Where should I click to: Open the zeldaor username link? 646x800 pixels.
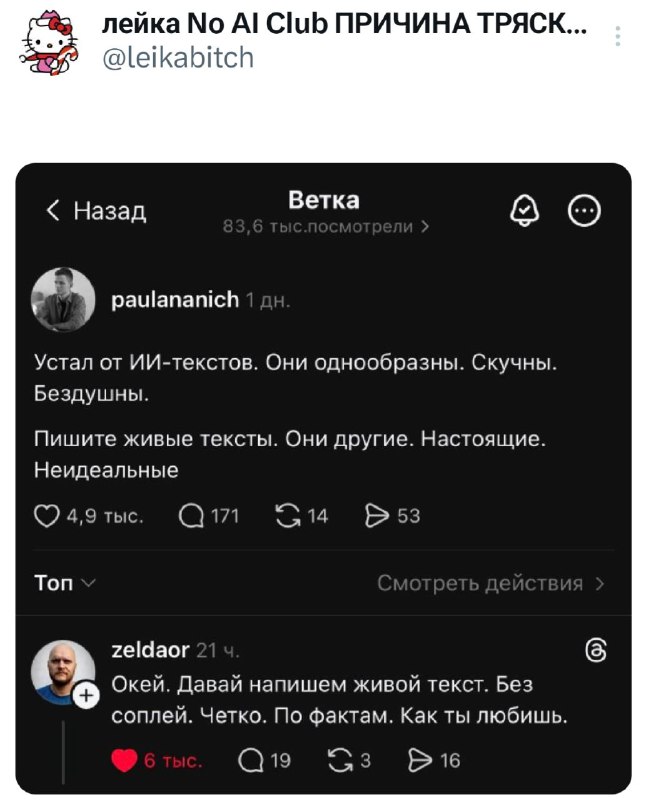(152, 651)
